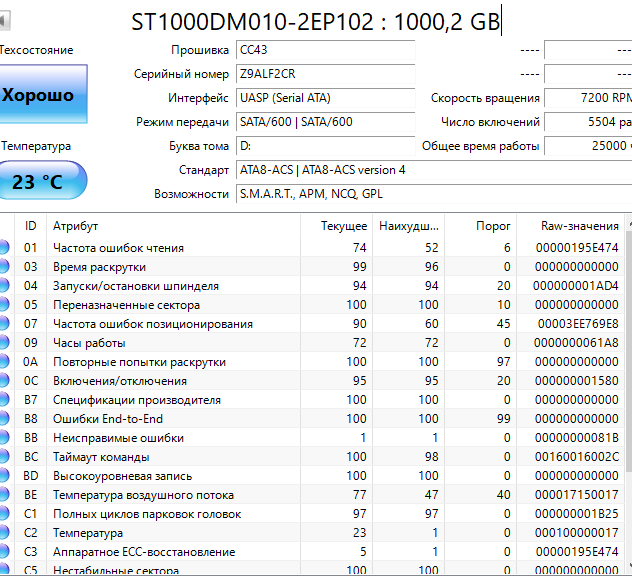Viewport: 632px width, 581px height.
Task: Click the vertical scrollbar of the attribute list
Action: tap(627, 400)
